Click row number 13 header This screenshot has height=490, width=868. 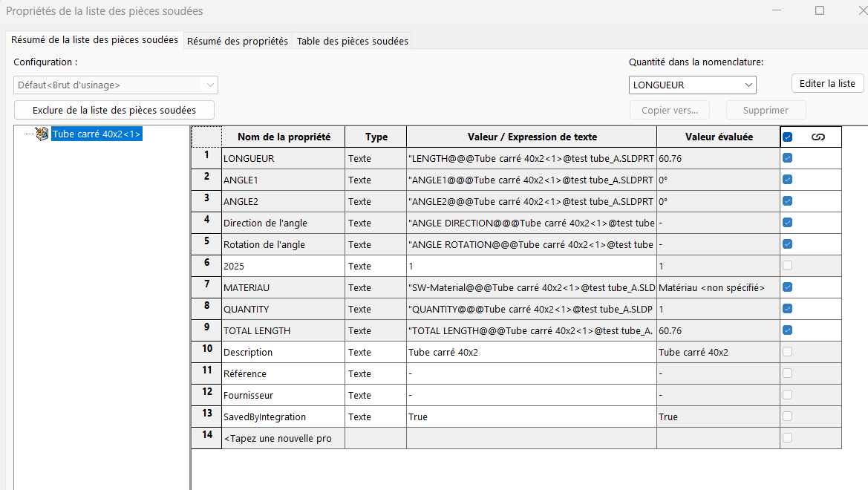[x=206, y=416]
